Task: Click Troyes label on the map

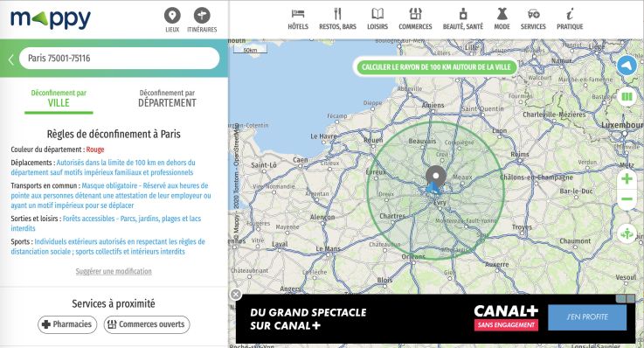Action: tap(522, 226)
